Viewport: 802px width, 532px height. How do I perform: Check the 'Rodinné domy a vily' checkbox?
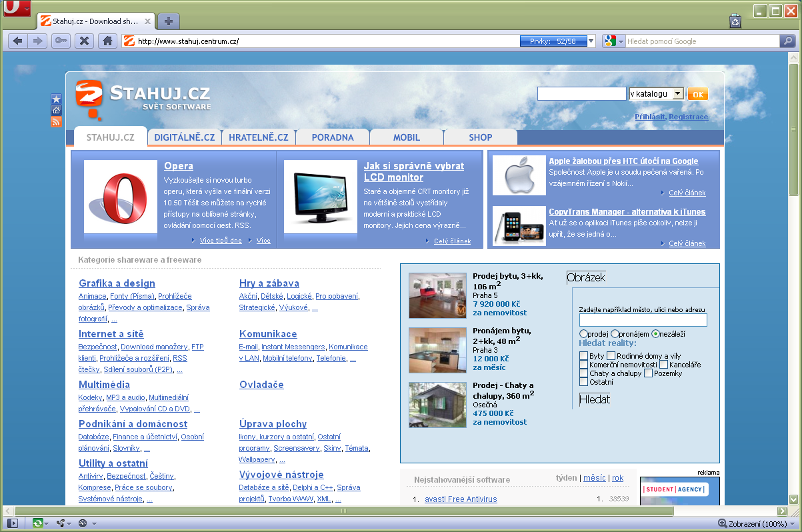(611, 356)
